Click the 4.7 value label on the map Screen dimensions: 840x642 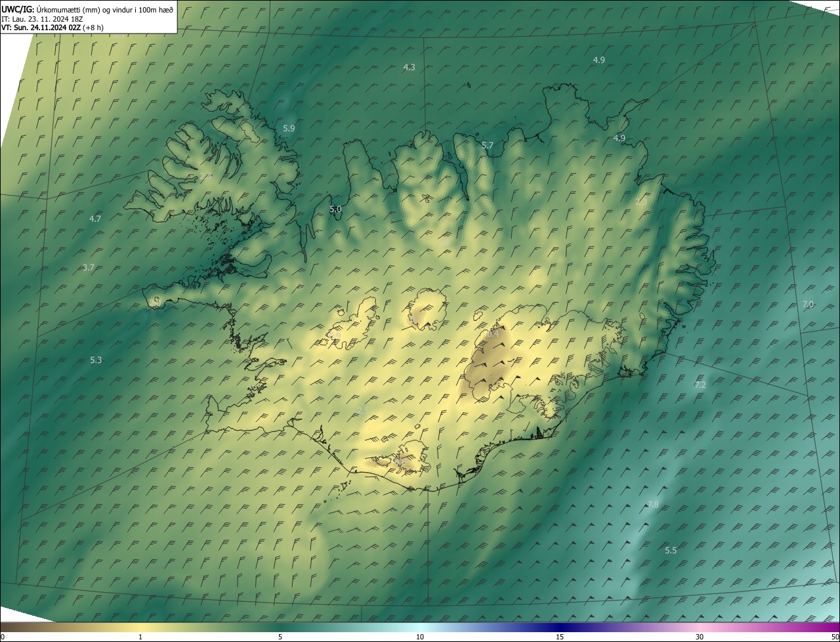point(95,219)
